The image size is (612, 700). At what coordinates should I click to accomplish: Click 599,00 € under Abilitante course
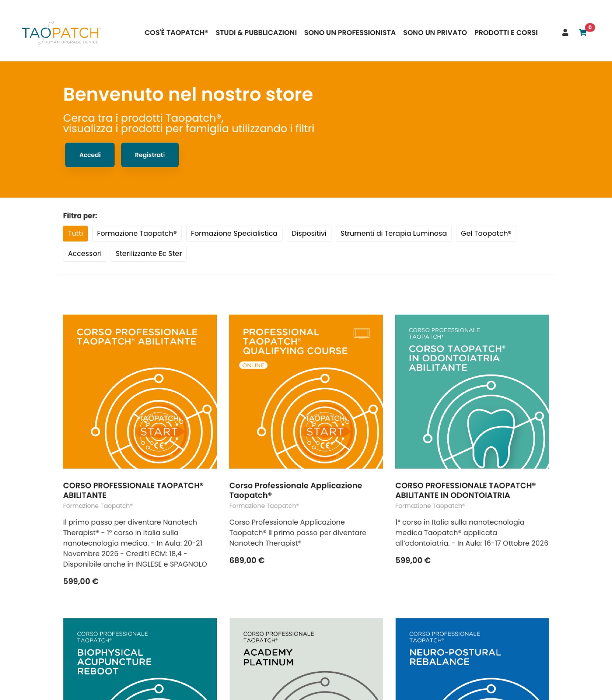tap(80, 581)
